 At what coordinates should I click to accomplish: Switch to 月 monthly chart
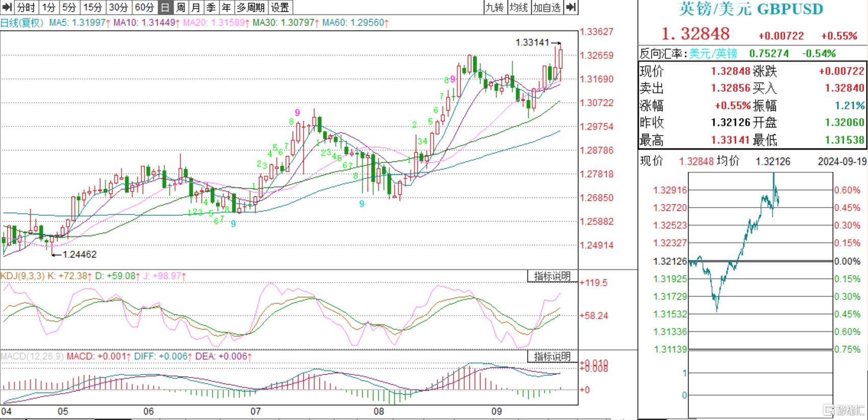point(196,7)
